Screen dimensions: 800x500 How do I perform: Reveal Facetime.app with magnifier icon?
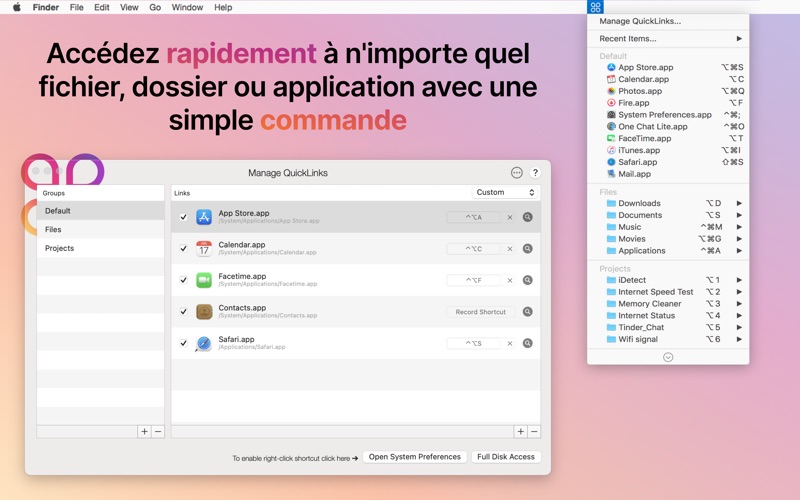point(528,280)
